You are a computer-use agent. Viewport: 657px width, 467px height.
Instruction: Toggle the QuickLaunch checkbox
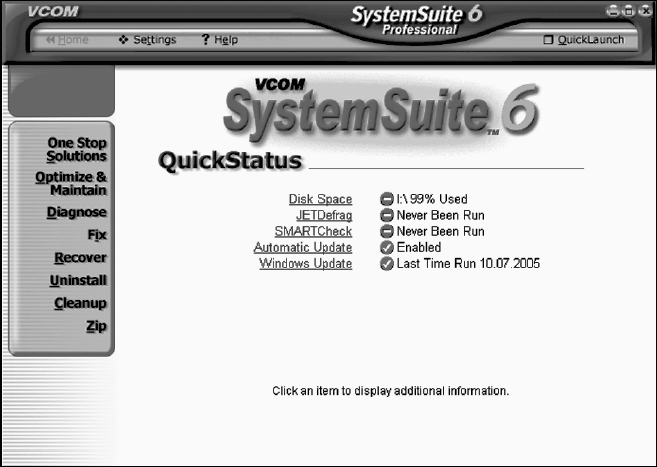coord(547,40)
